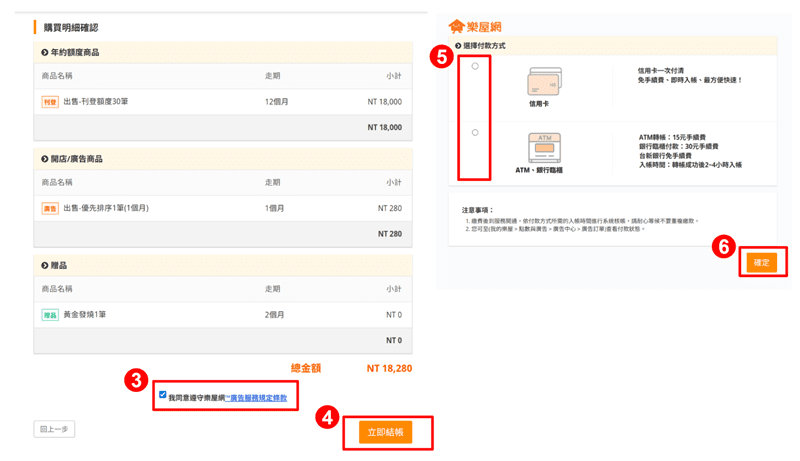
Task: Toggle the agree to ad service terms checkbox
Action: coord(162,395)
